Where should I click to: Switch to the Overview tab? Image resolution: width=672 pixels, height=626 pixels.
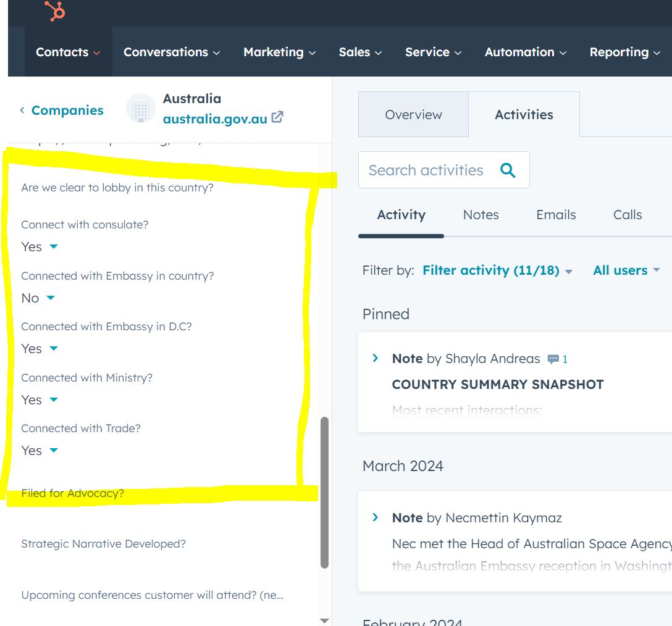coord(413,115)
